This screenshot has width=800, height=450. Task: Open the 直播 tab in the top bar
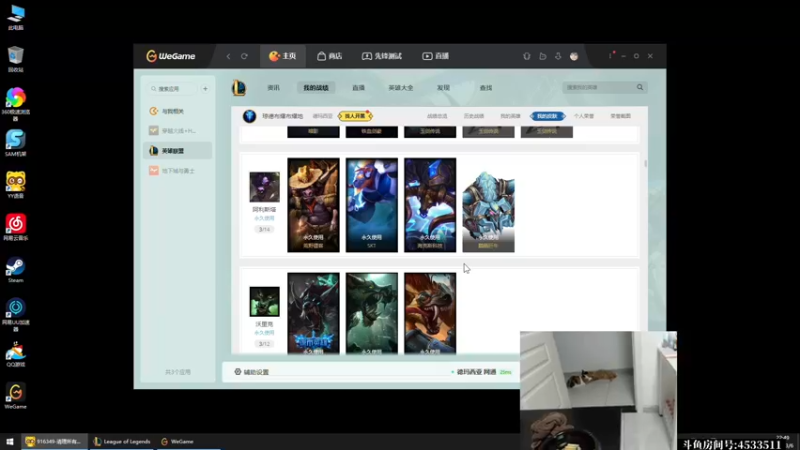tap(435, 56)
